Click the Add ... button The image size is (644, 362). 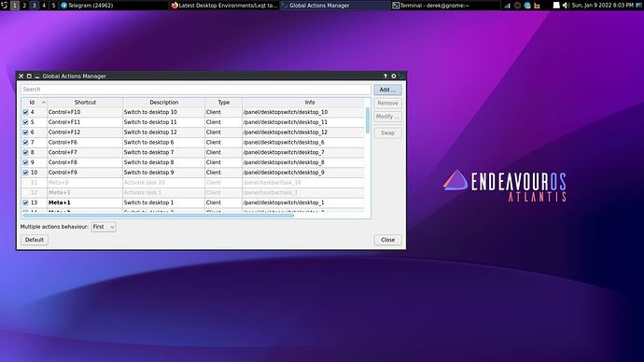click(x=387, y=90)
